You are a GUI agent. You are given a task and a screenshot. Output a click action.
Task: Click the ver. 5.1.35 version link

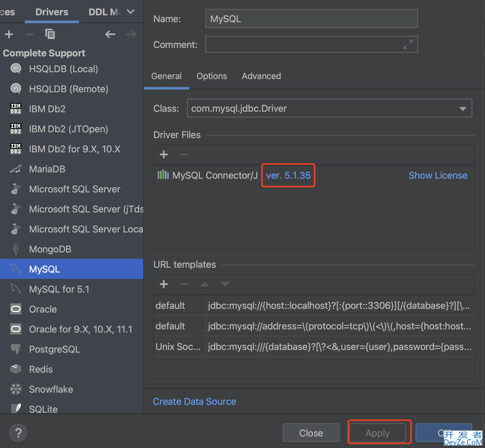tap(288, 176)
